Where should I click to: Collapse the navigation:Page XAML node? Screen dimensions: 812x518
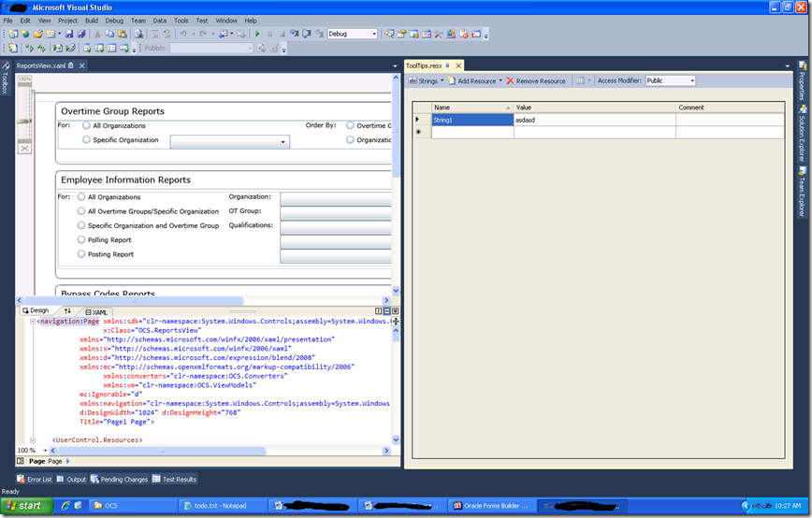point(34,321)
